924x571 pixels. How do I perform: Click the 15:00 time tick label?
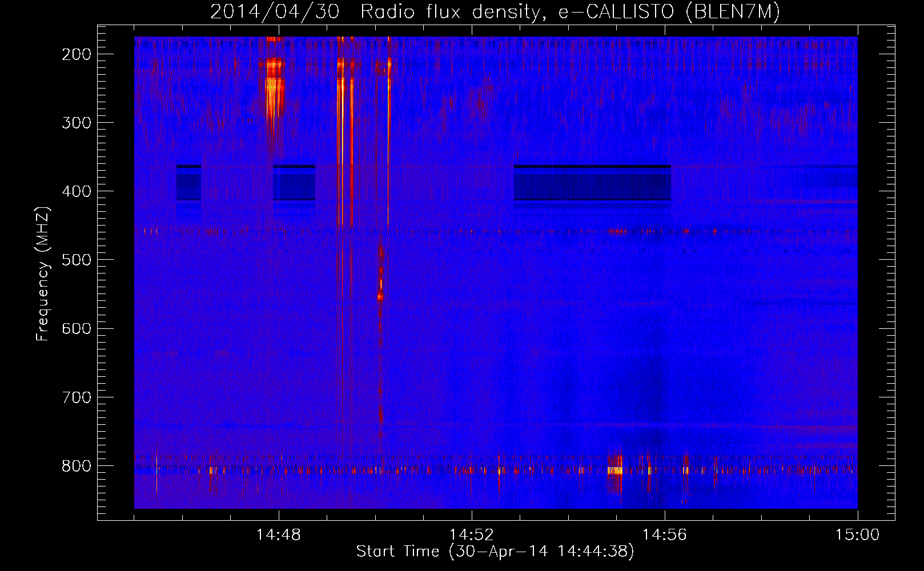[858, 535]
